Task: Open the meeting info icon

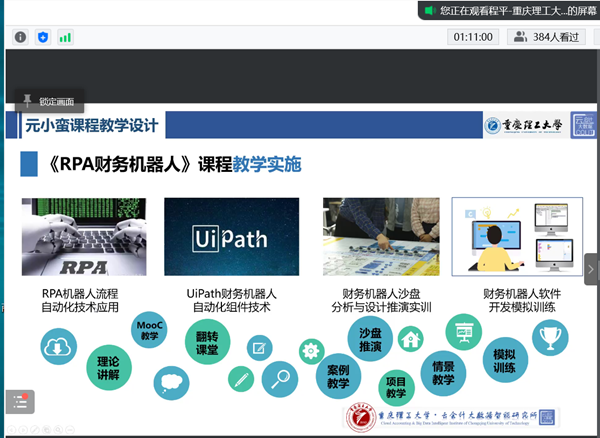Action: click(x=20, y=37)
